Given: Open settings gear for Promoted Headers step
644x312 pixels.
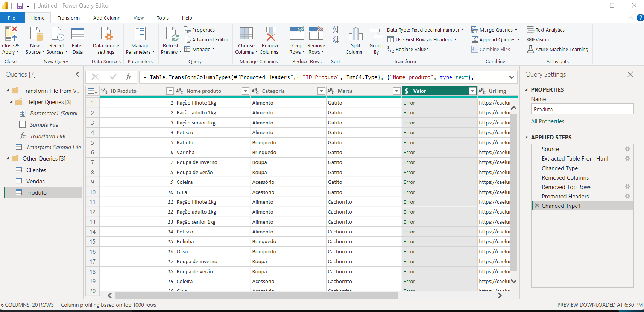Looking at the screenshot, I should pyautogui.click(x=627, y=196).
